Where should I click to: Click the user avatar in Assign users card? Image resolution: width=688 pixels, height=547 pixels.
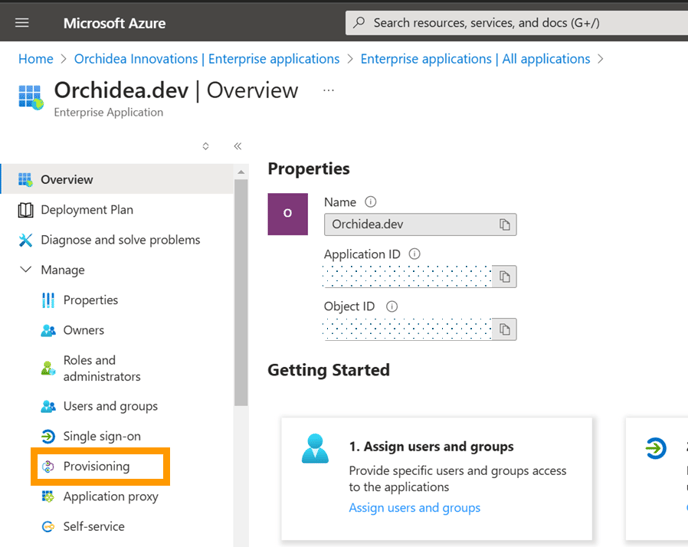[x=315, y=448]
